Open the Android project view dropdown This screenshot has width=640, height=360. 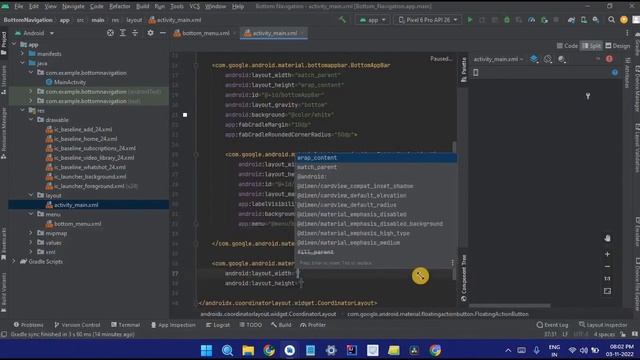(34, 33)
